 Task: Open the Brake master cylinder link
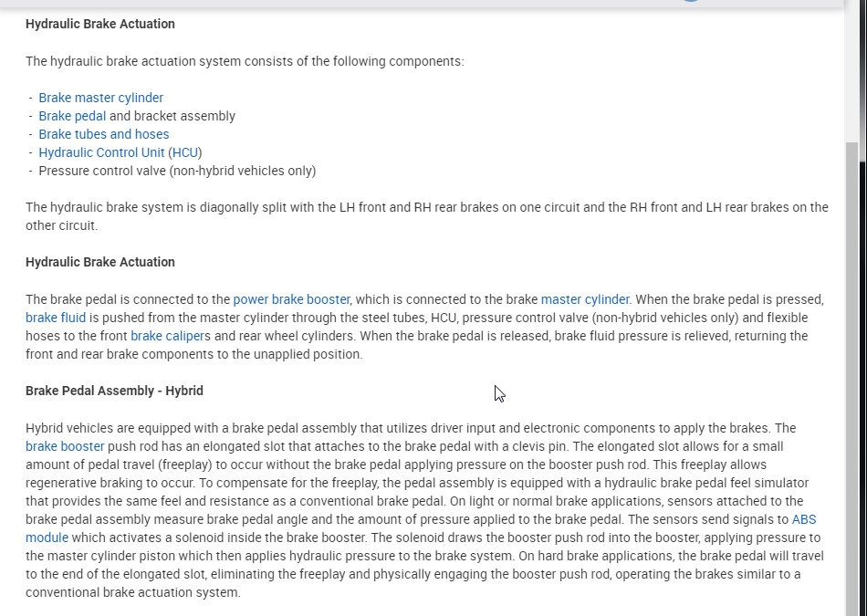(x=100, y=98)
